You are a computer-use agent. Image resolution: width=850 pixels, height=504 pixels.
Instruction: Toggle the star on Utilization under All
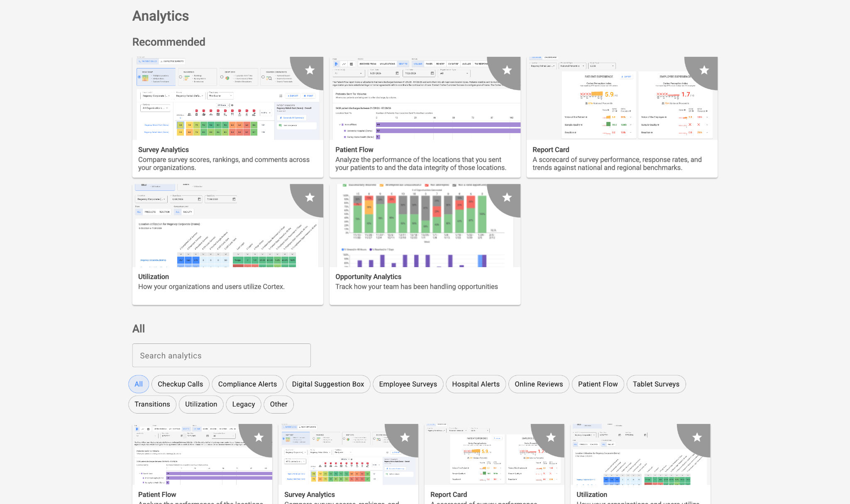pyautogui.click(x=697, y=437)
